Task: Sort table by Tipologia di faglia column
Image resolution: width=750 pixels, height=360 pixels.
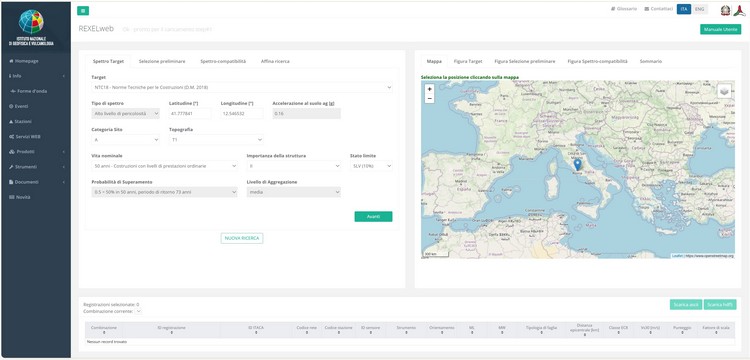Action: coord(542,329)
